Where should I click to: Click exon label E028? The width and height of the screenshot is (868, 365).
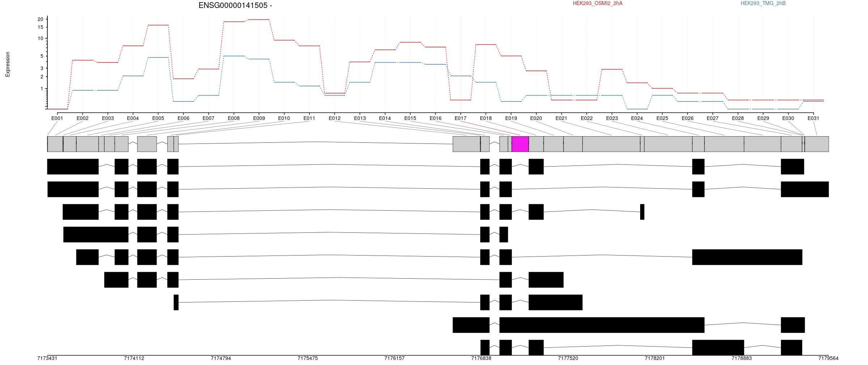pos(738,118)
